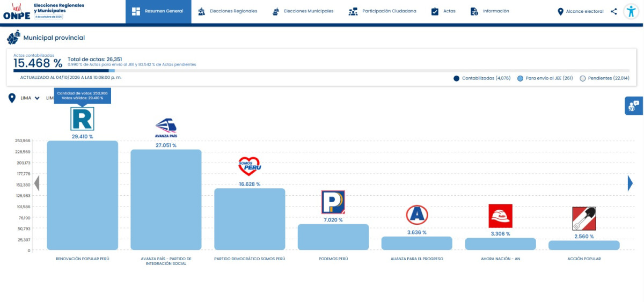Viewport: 644px width, 302px height.
Task: Expand the LIMA department dropdown
Action: [30, 98]
